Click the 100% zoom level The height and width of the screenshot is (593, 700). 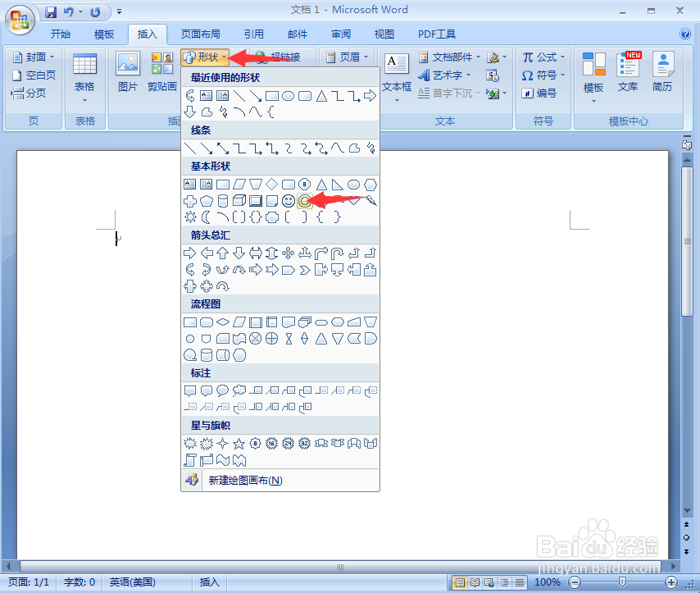547,582
